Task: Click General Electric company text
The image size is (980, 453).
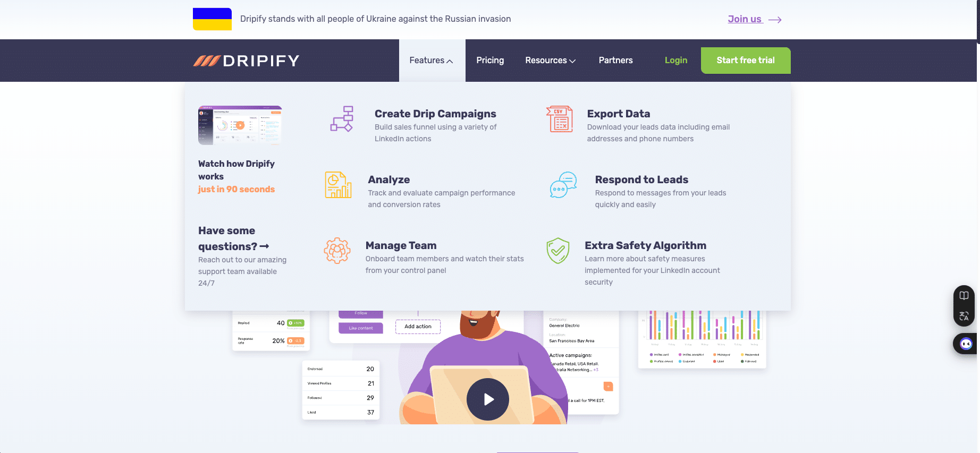Action: (564, 326)
